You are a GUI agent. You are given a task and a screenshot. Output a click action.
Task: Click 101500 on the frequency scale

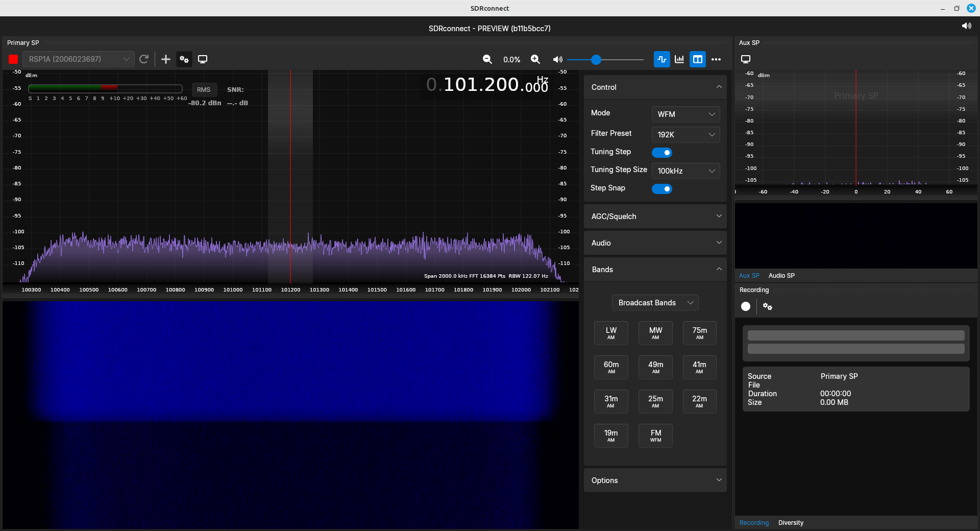click(x=377, y=289)
